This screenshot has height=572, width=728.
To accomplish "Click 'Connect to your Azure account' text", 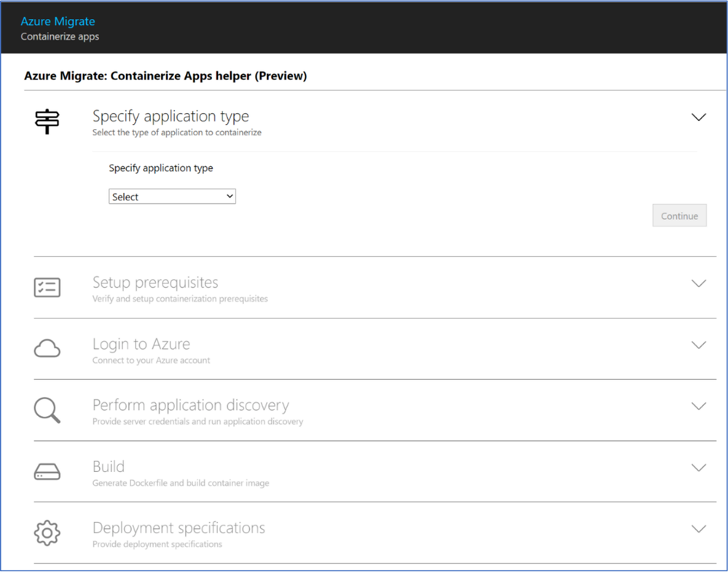I will tap(152, 360).
